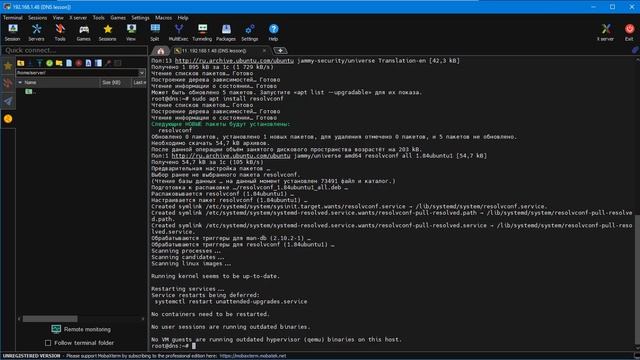Open the parent directory '..' entry
This screenshot has width=640, height=360.
[x=31, y=92]
